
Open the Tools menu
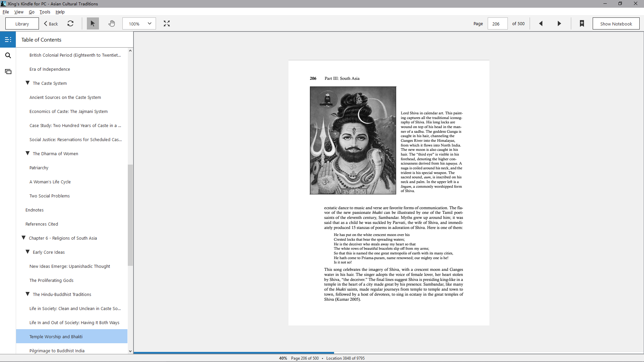(45, 12)
